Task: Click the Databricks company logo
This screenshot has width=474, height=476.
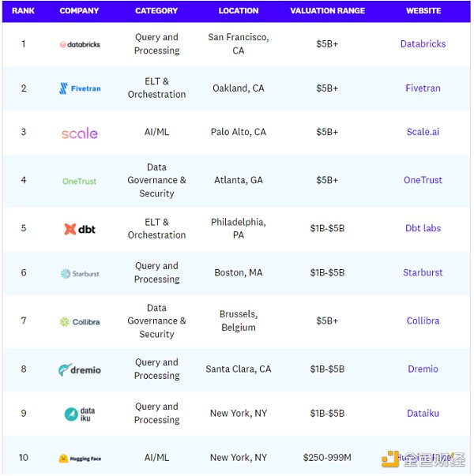Action: pos(80,44)
